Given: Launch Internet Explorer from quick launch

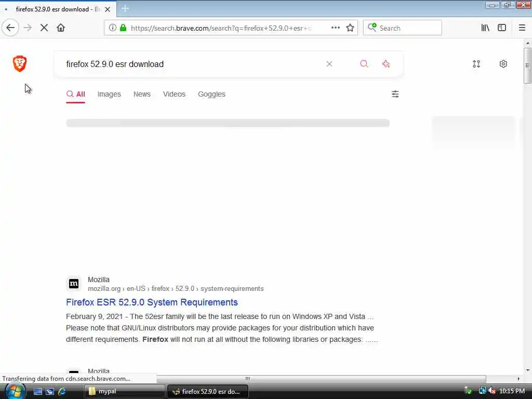Looking at the screenshot, I should [x=62, y=391].
